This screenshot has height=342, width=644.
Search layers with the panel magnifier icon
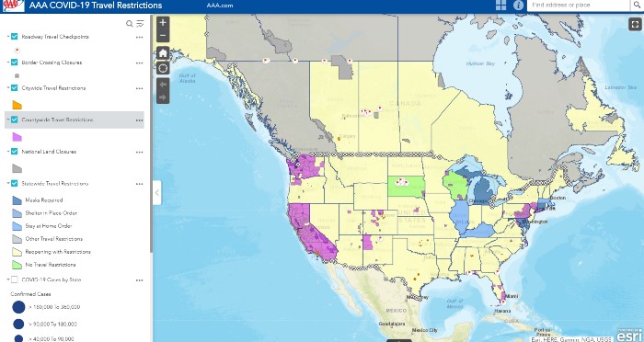click(x=130, y=24)
